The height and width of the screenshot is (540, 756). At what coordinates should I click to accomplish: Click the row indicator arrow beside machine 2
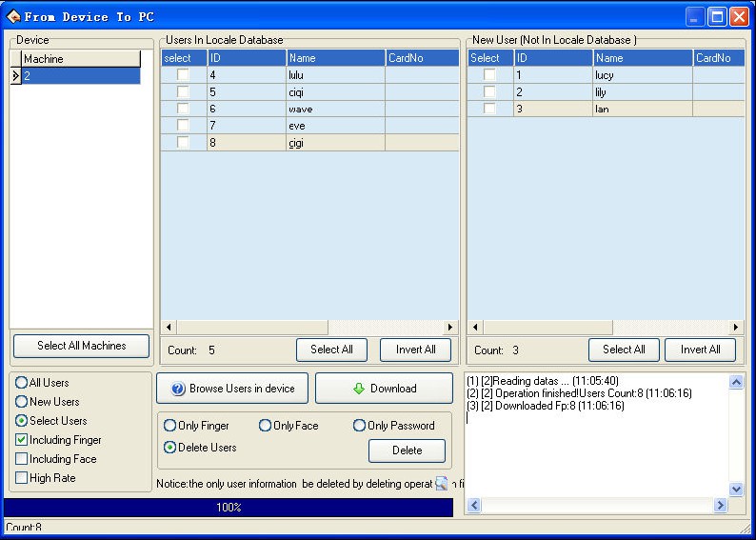pyautogui.click(x=15, y=76)
